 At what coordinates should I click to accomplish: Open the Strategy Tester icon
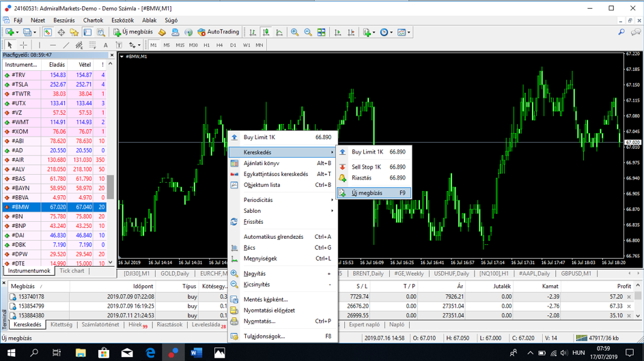100,32
